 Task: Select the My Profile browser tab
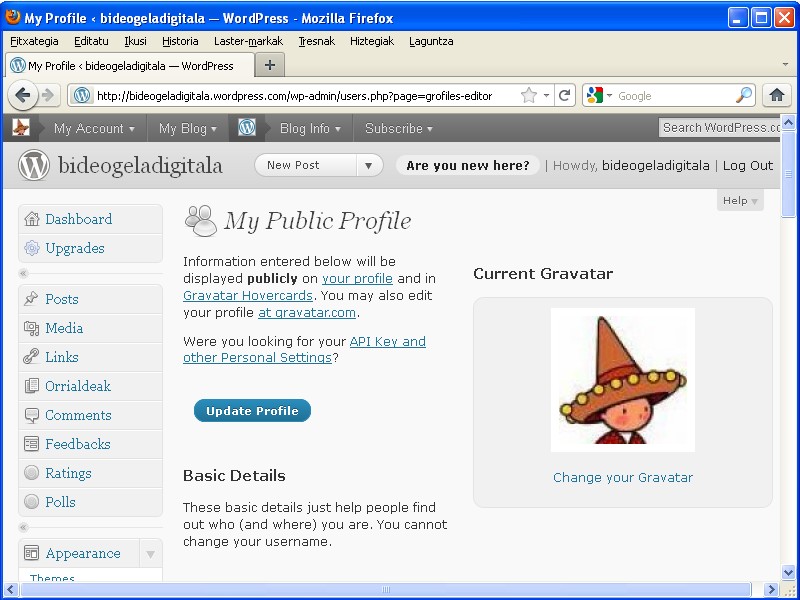[x=130, y=66]
